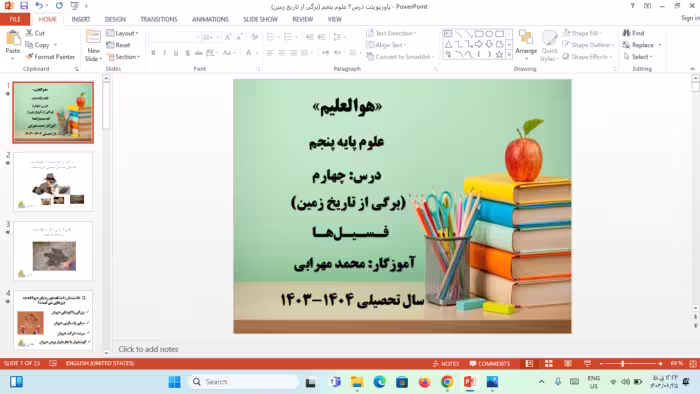Decrease font size with the smaller A icon
This screenshot has width=700, height=394.
pyautogui.click(x=240, y=37)
